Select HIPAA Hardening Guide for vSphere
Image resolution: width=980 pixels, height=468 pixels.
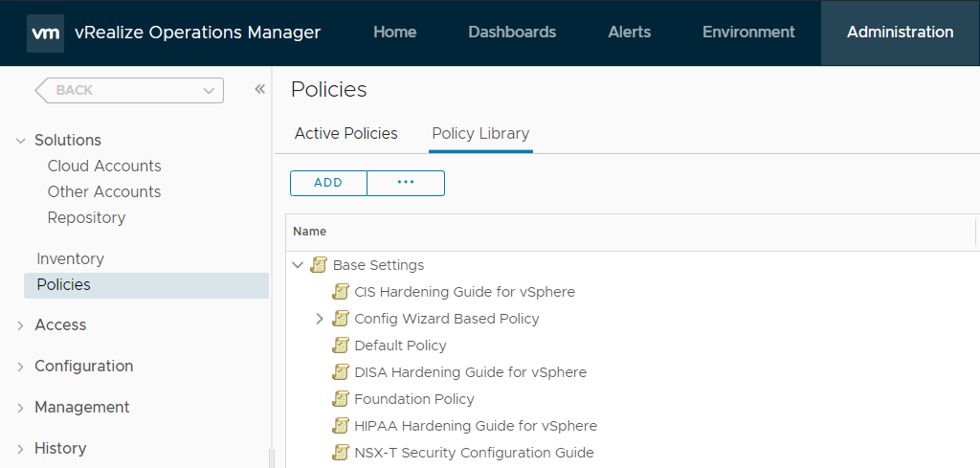tap(476, 426)
